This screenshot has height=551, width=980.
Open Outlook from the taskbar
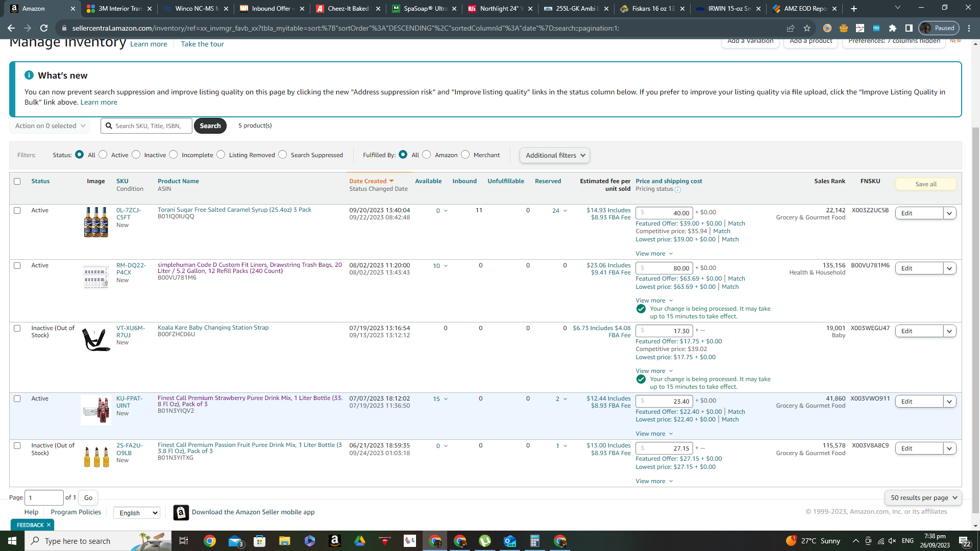510,541
